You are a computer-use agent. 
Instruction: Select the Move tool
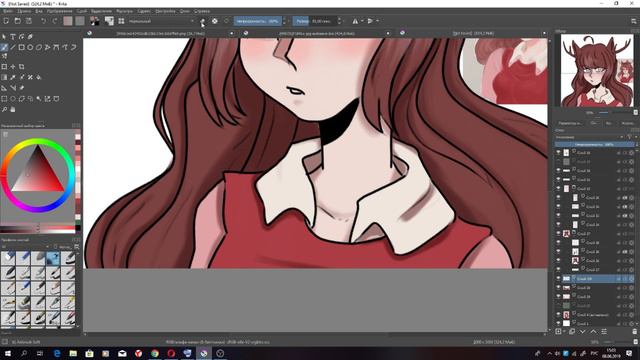pyautogui.click(x=13, y=67)
